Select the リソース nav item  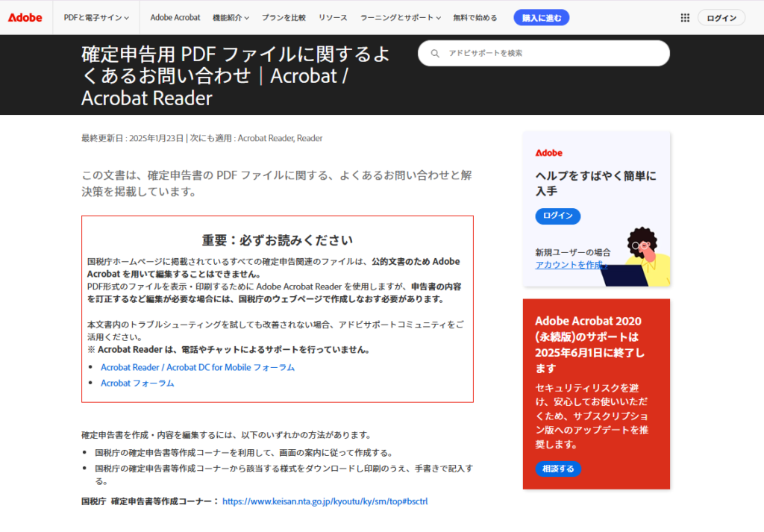pos(332,17)
